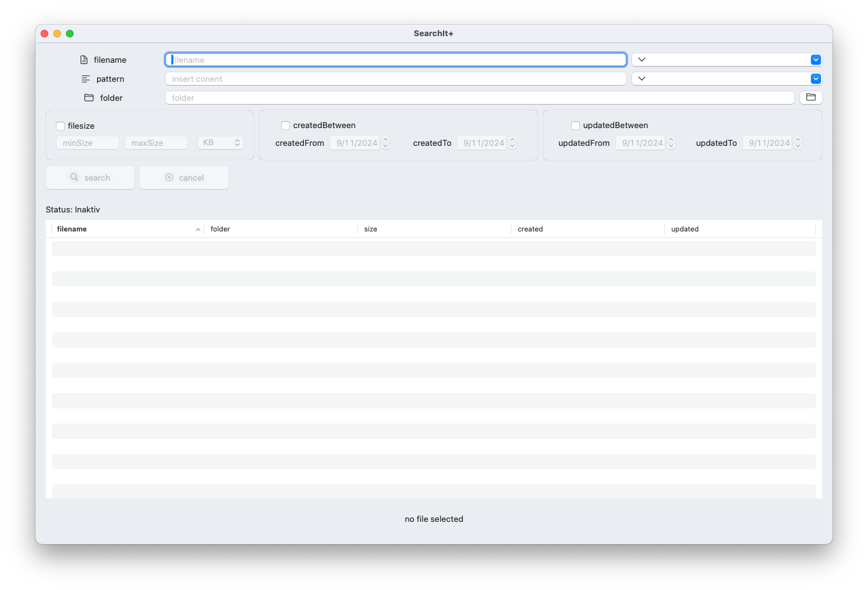The height and width of the screenshot is (591, 868).
Task: Click the blue chevron icon on the filename row
Action: pos(815,59)
